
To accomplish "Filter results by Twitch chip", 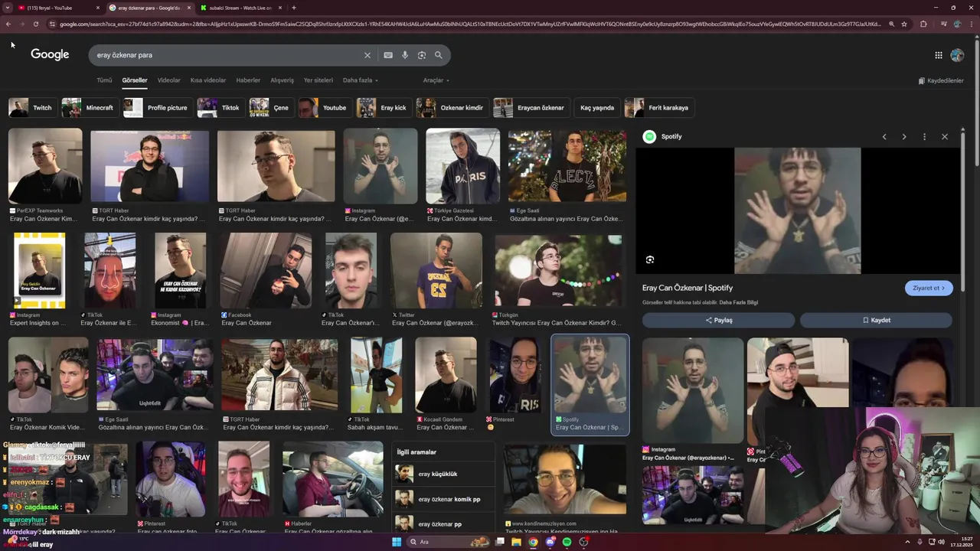I will tap(31, 108).
